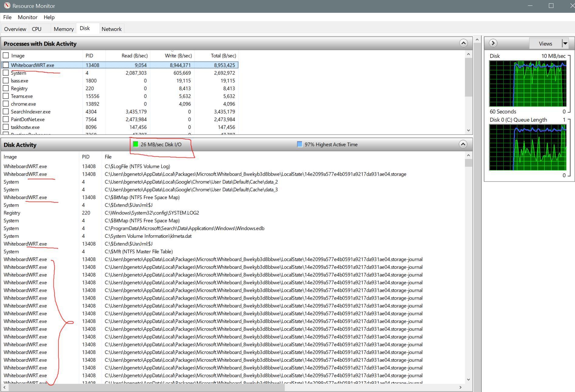Check the select-all Image header checkbox
575x392 pixels.
6,56
